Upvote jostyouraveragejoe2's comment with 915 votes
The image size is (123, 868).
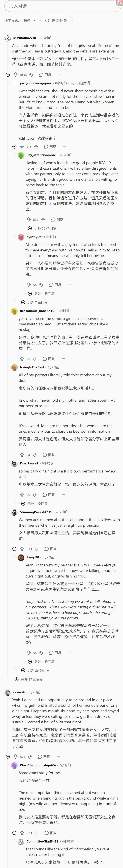click(x=22, y=147)
